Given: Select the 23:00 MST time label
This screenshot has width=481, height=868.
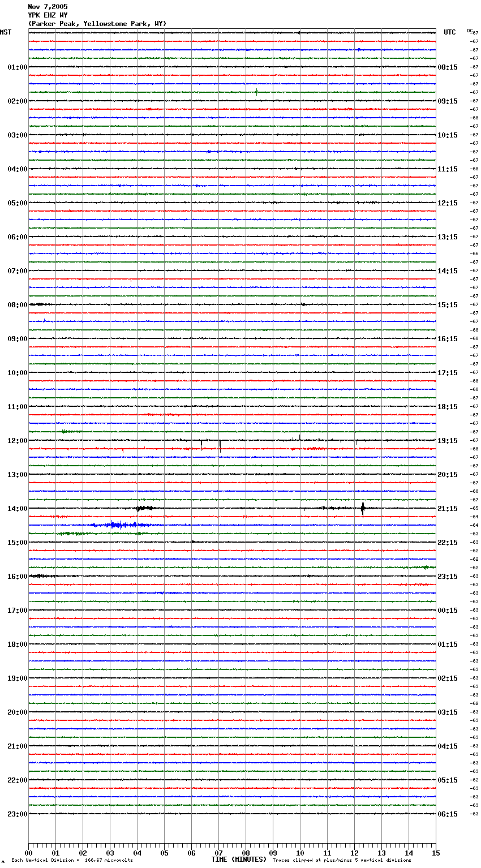Looking at the screenshot, I should coord(18,814).
